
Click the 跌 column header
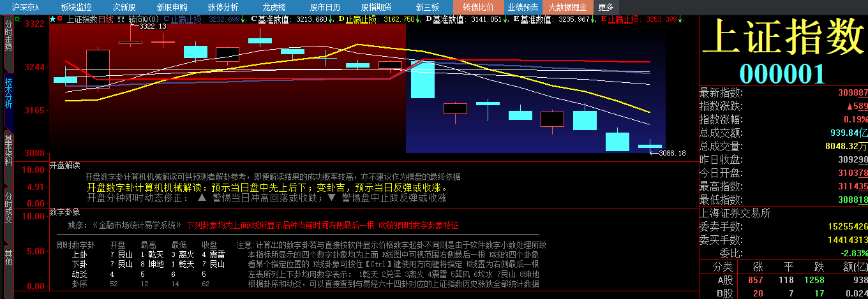[x=818, y=266]
